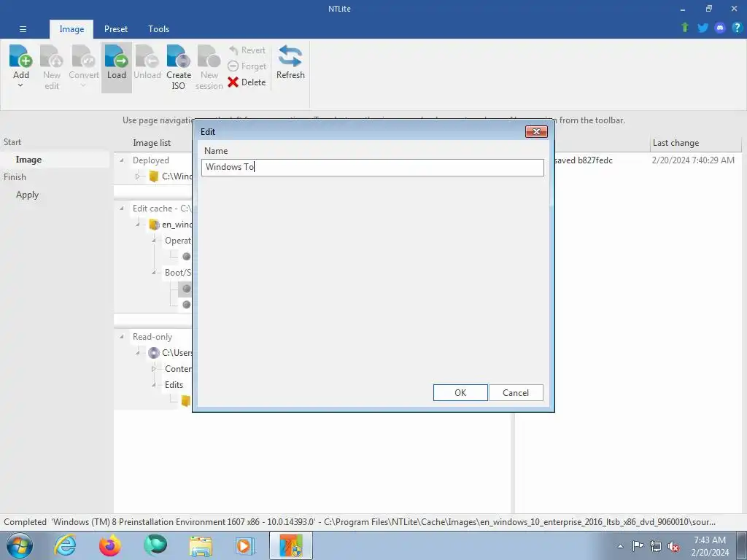Confirm the Edit dialog with OK

(460, 393)
